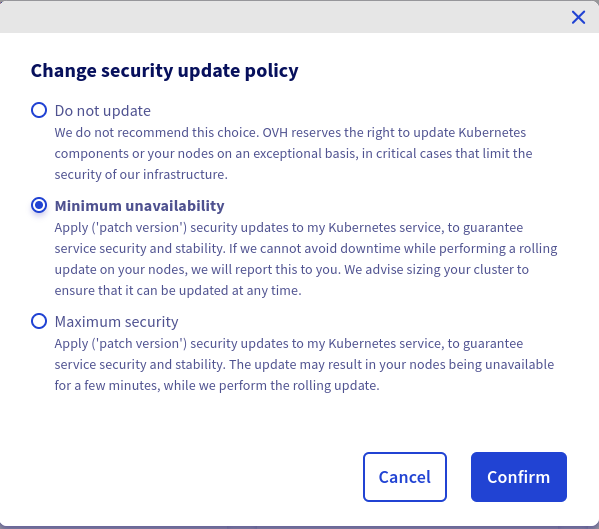The height and width of the screenshot is (529, 599).
Task: Click 'We do not recommend this choice' text
Action: click(x=157, y=133)
